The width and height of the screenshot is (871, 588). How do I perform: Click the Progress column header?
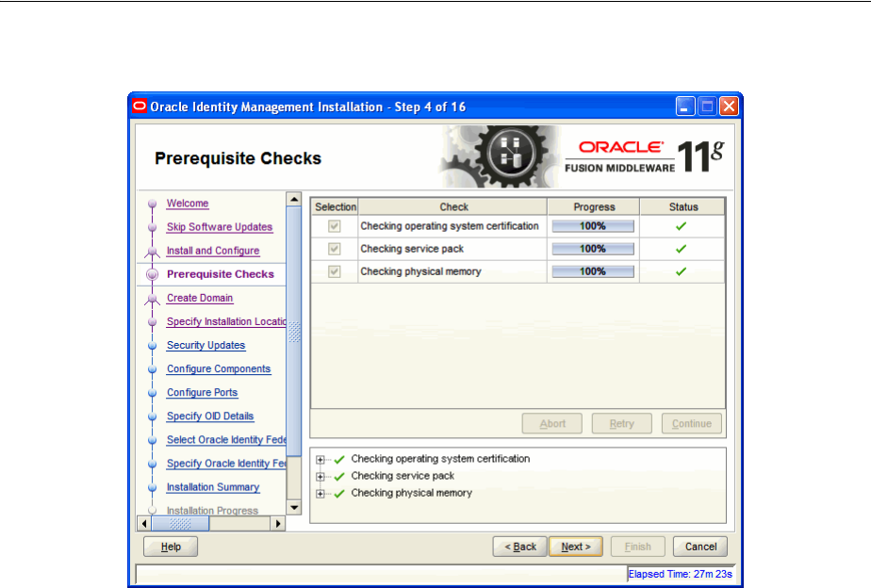594,206
